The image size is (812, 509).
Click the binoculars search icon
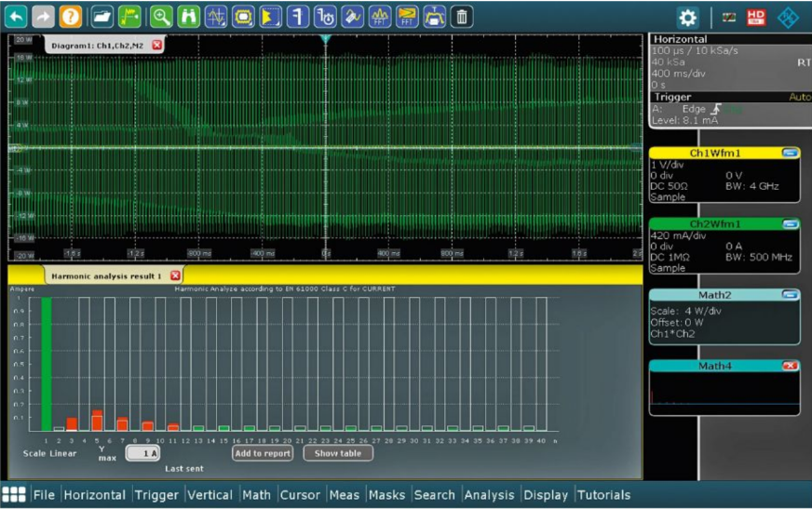tap(188, 16)
